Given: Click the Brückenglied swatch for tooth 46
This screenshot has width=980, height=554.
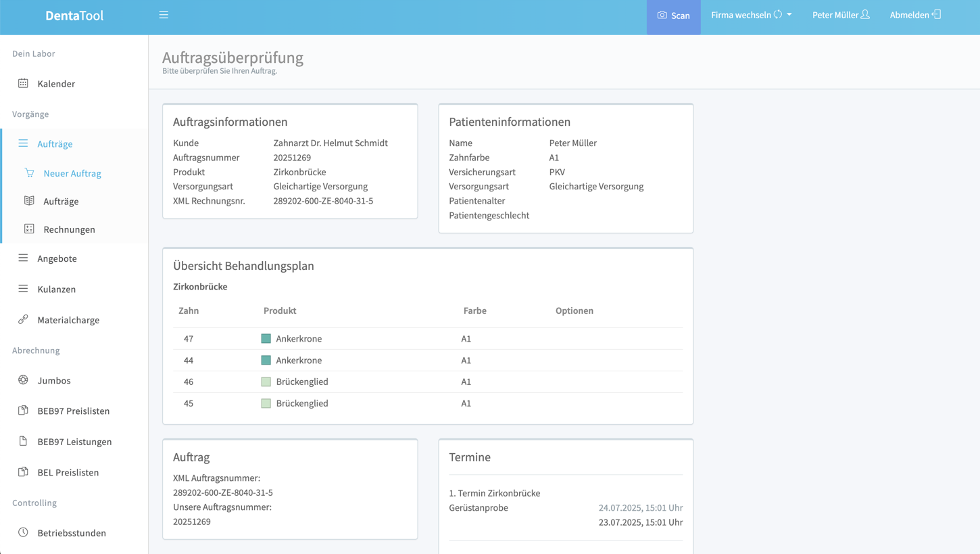Looking at the screenshot, I should [266, 382].
